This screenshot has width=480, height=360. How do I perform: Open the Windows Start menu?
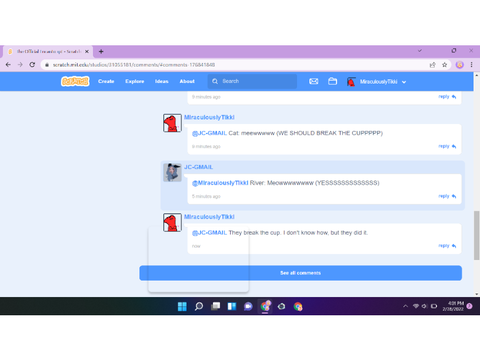click(182, 306)
